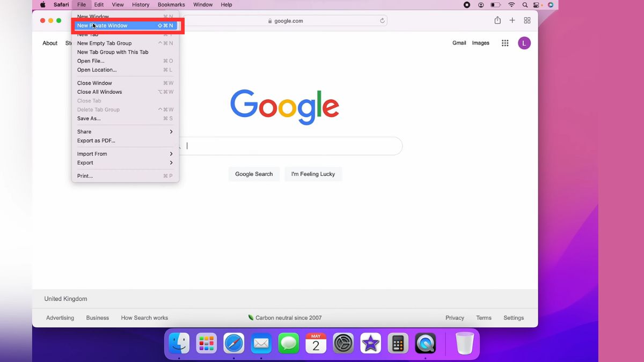This screenshot has height=362, width=644.
Task: Choose New Private Window
Action: (x=125, y=26)
